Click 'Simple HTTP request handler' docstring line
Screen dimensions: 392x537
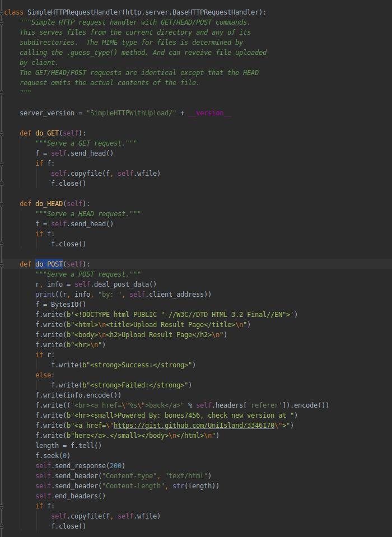pos(135,22)
